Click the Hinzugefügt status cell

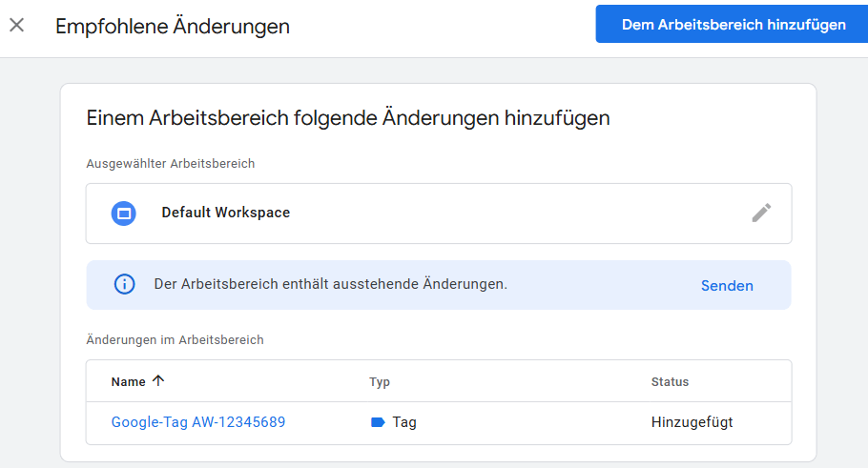click(x=692, y=422)
